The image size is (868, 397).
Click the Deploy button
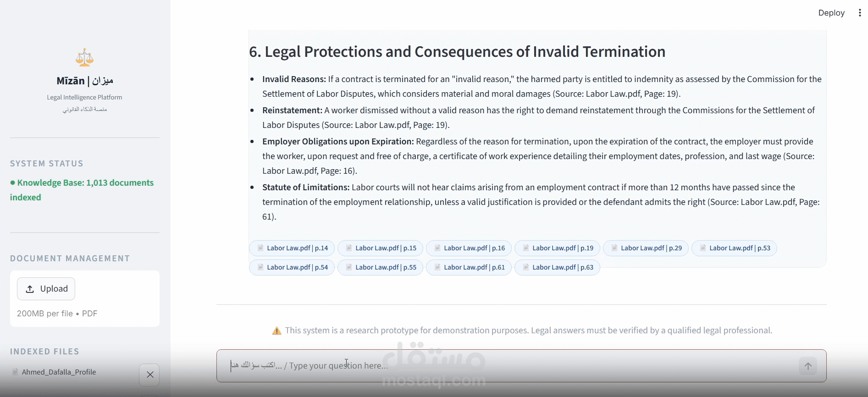[831, 13]
